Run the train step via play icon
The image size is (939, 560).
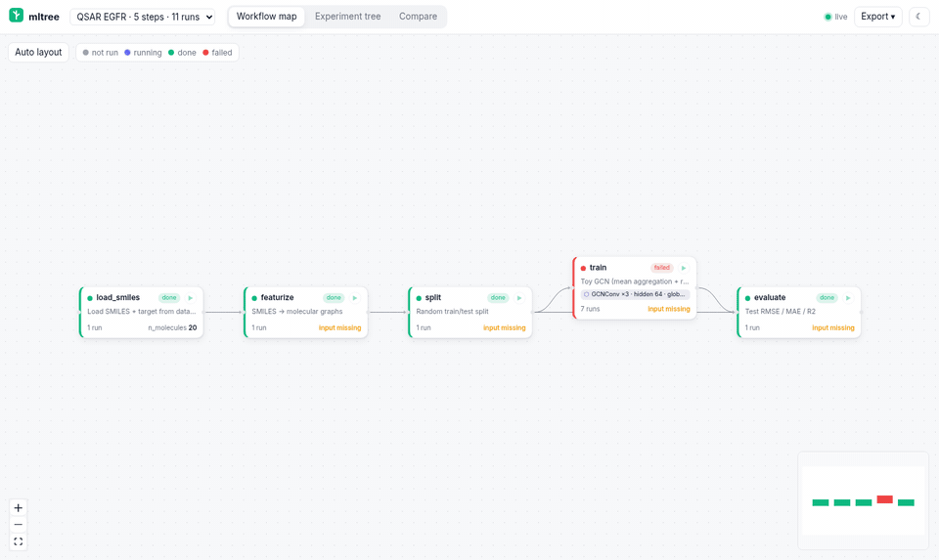[x=684, y=268]
